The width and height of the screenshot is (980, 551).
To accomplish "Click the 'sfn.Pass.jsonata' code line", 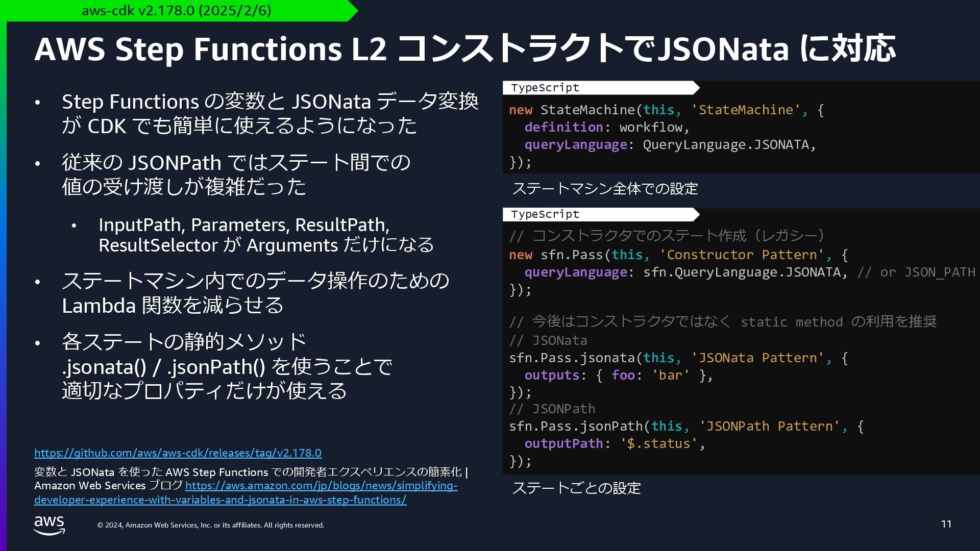I will pos(678,358).
